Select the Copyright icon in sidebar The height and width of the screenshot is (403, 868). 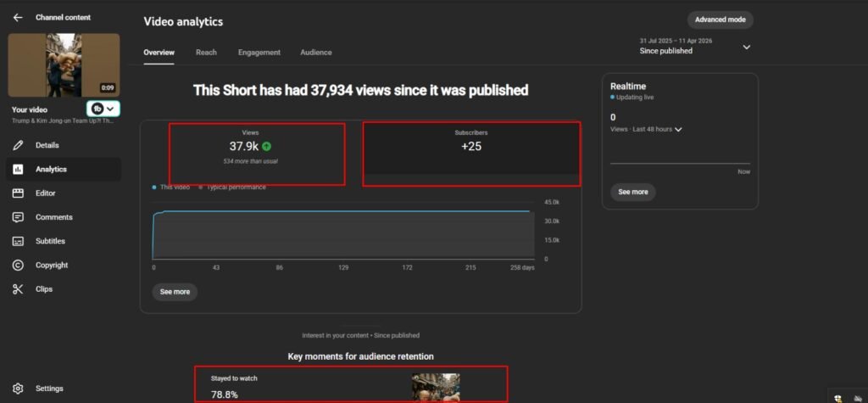[x=18, y=265]
